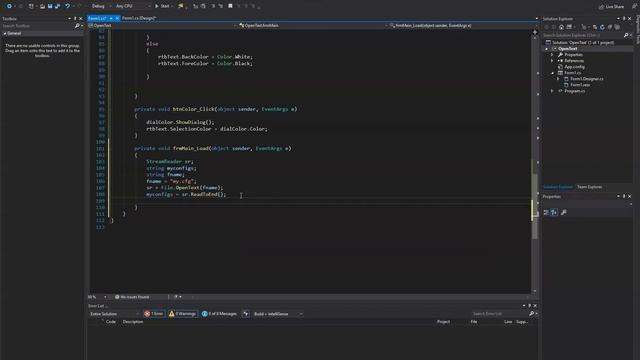The height and width of the screenshot is (360, 640).
Task: Close the Form1.cs code tab
Action: coord(117,18)
